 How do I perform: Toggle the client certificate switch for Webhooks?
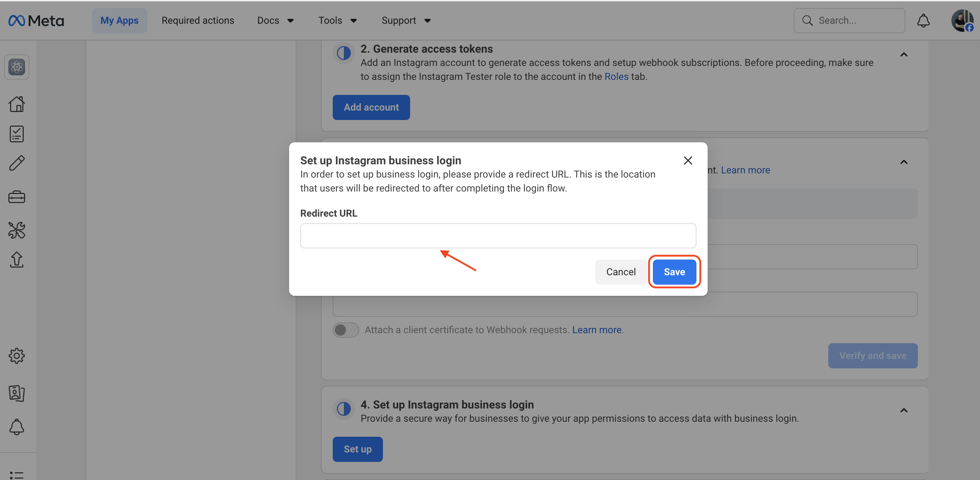click(x=345, y=330)
